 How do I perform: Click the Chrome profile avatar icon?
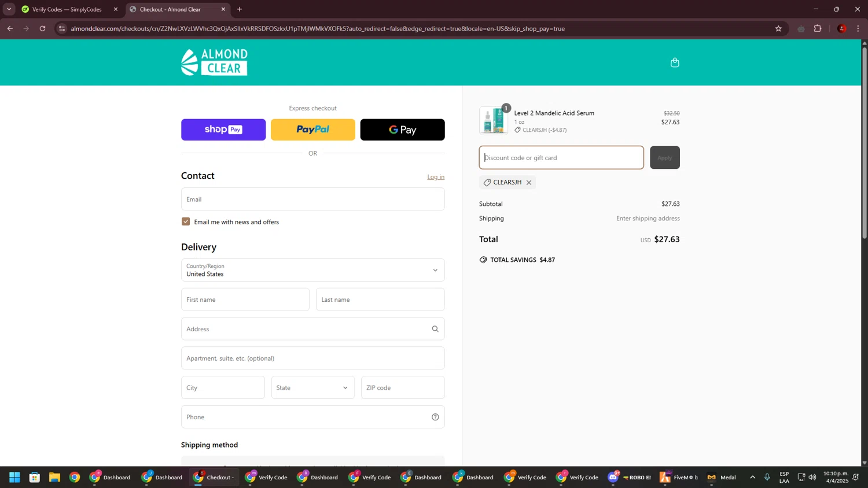tap(841, 28)
